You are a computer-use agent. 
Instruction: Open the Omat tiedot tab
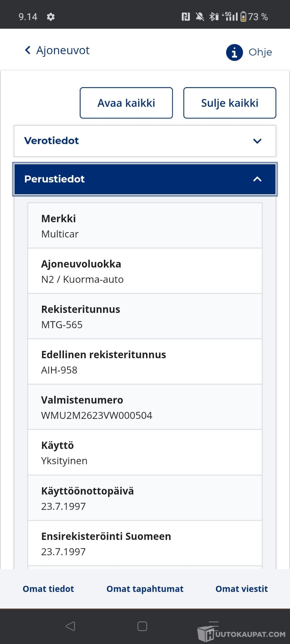click(x=48, y=589)
